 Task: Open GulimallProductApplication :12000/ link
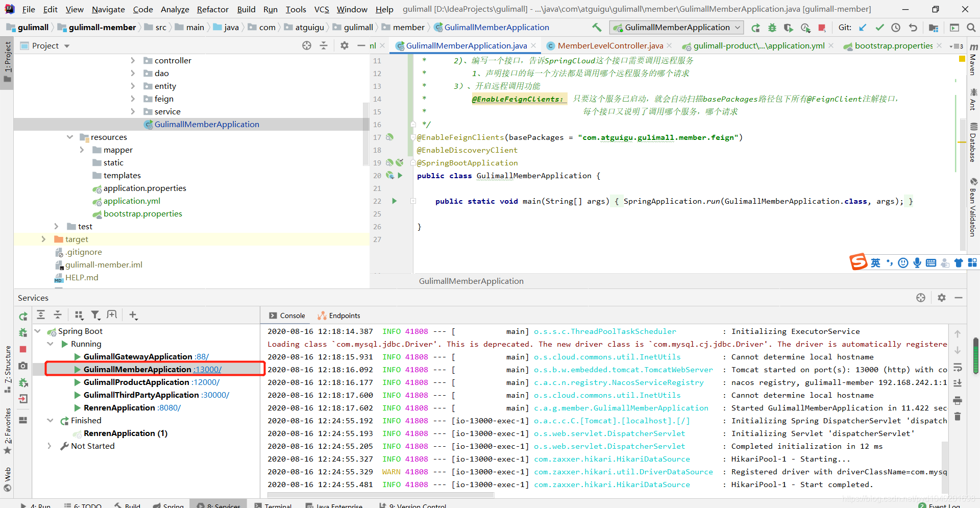206,382
